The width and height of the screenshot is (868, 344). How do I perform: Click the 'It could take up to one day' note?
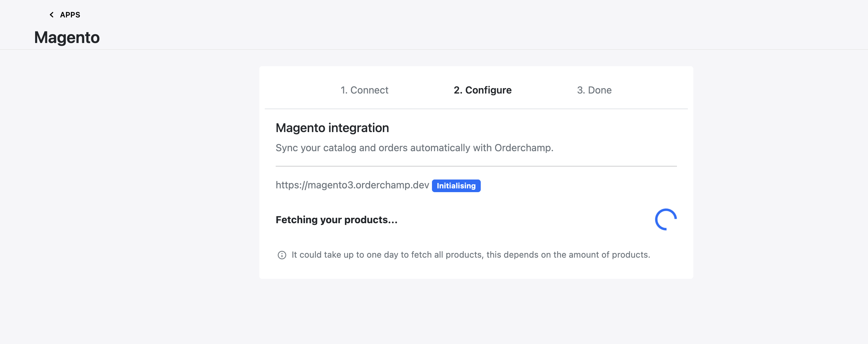[471, 255]
